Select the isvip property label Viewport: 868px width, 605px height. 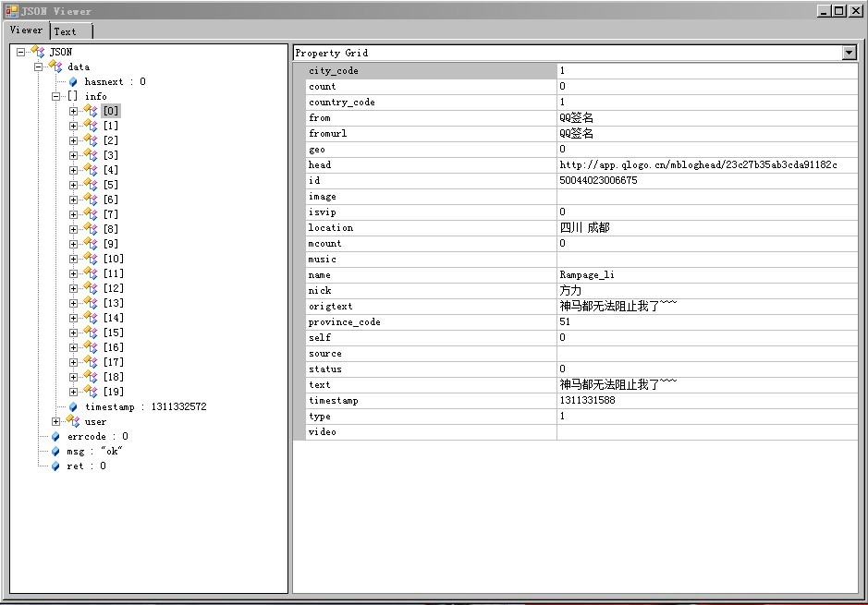(x=323, y=212)
